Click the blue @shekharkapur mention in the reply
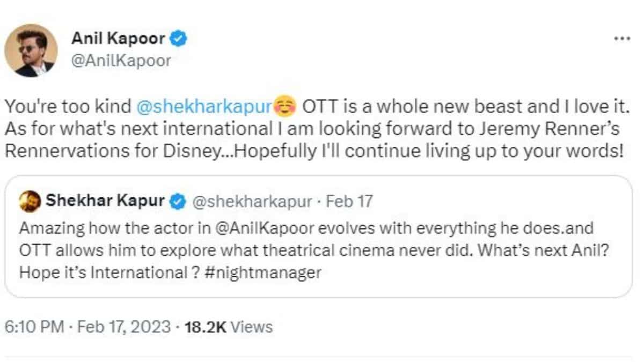The width and height of the screenshot is (644, 362). (x=205, y=106)
